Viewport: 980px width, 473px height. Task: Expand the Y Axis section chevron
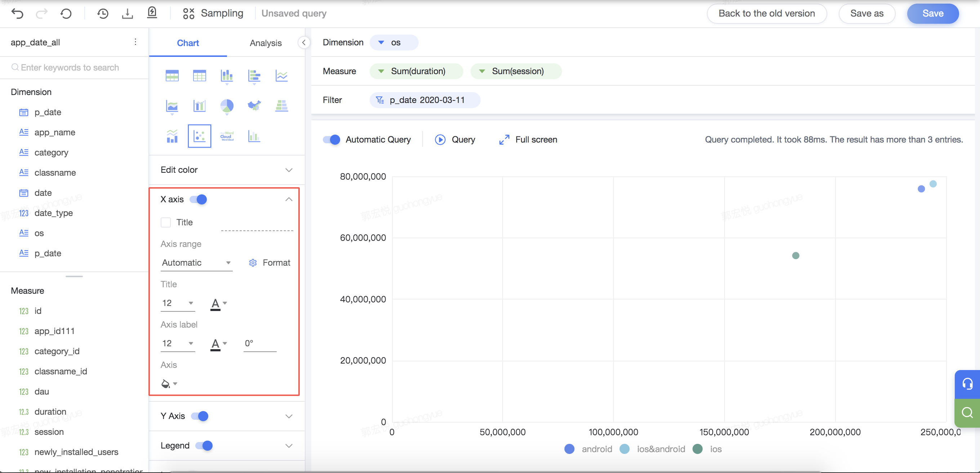(x=289, y=416)
